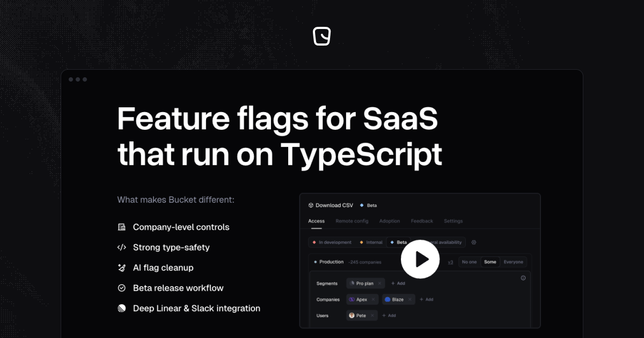Image resolution: width=644 pixels, height=338 pixels.
Task: Click the "Download CSV" feature title
Action: click(334, 205)
